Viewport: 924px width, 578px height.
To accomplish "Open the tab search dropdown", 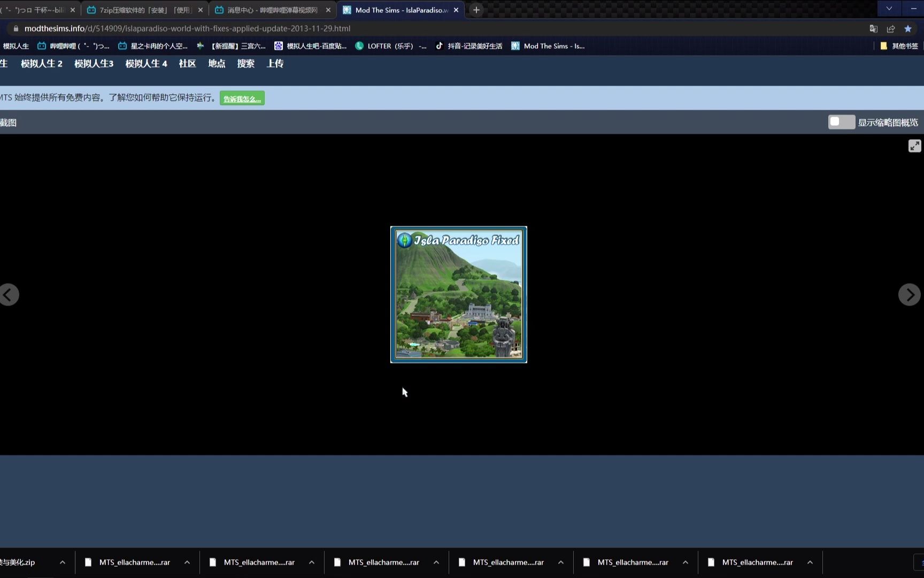I will [x=889, y=8].
